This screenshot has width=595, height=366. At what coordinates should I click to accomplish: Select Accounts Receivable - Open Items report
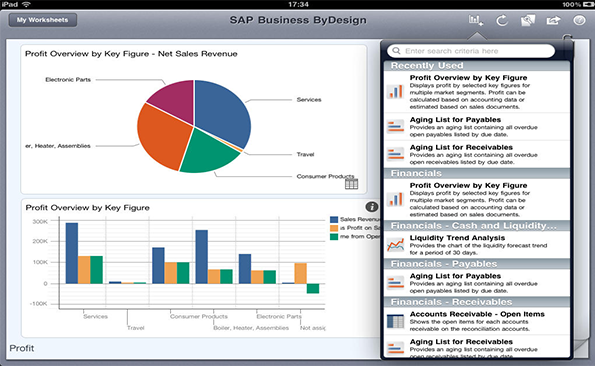477,321
